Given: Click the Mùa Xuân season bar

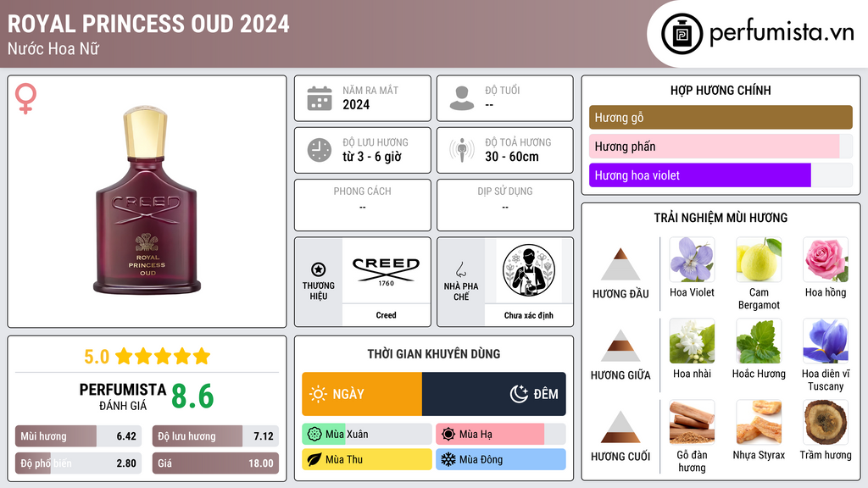Looking at the screenshot, I should [x=366, y=435].
